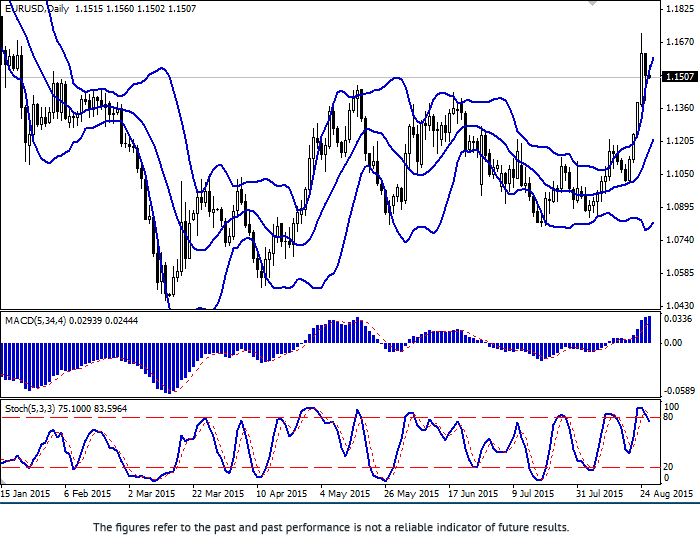Click the past performance disclaimer text
Screen dimensions: 700x552
pos(331,527)
